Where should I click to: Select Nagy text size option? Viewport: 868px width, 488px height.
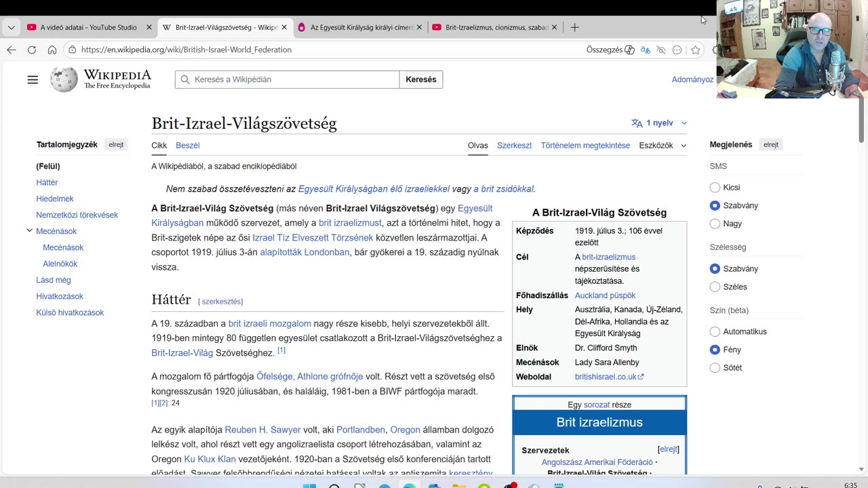(715, 224)
